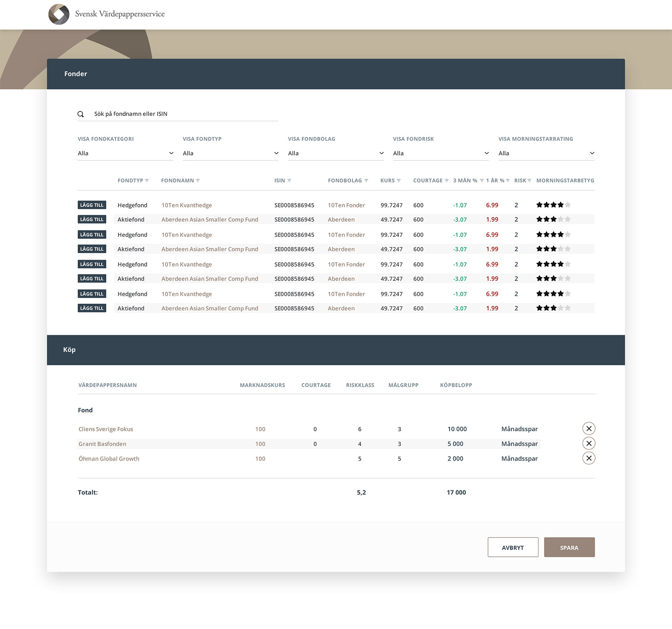Open Cliens Sverige Fokus link
The height and width of the screenshot is (629, 672).
106,429
